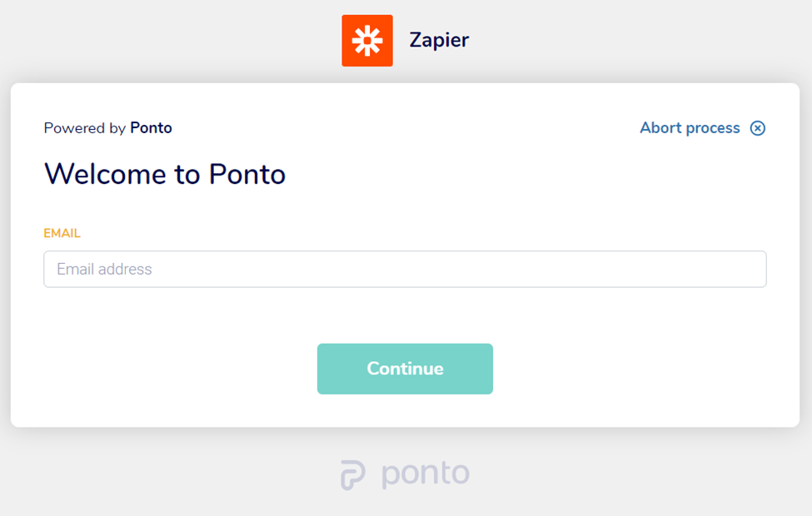Click the white asterisk inside the orange square
Screen dimensions: 812x516
pyautogui.click(x=366, y=40)
